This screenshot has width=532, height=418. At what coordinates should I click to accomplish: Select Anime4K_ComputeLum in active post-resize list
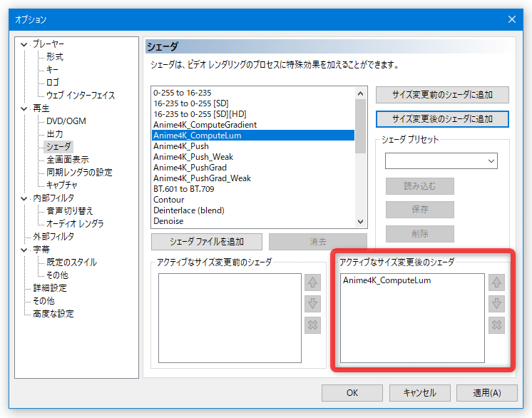[x=387, y=280]
